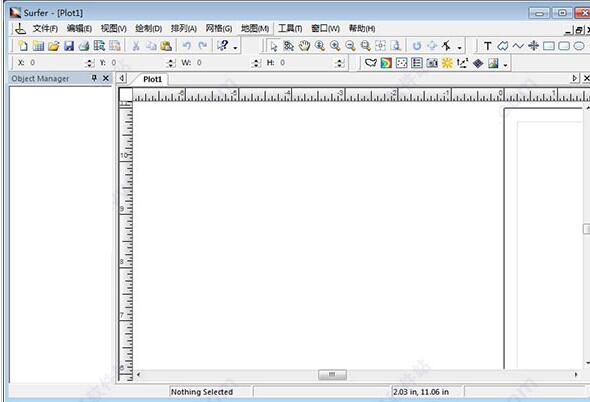Select the Text tool T icon
The width and height of the screenshot is (590, 402).
(488, 46)
